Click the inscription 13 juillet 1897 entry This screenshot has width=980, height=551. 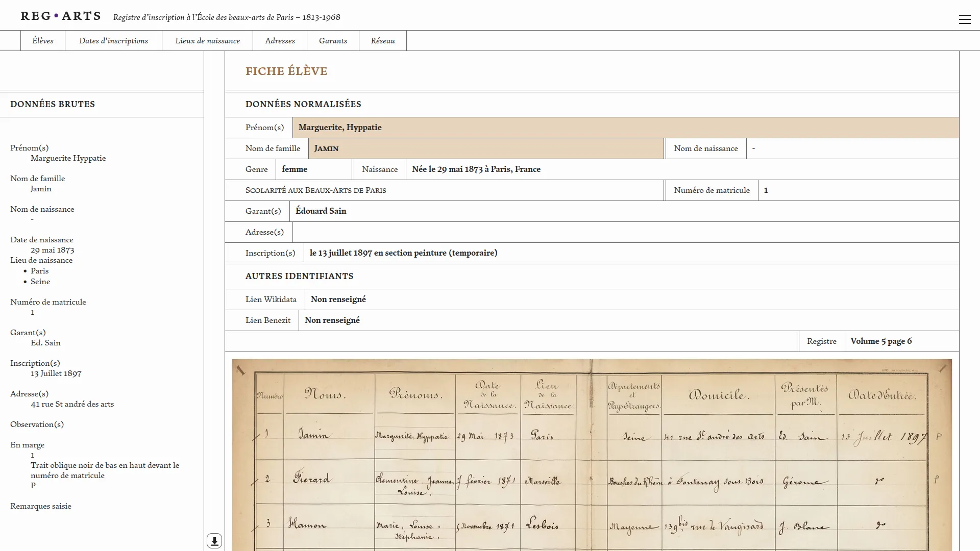point(403,253)
